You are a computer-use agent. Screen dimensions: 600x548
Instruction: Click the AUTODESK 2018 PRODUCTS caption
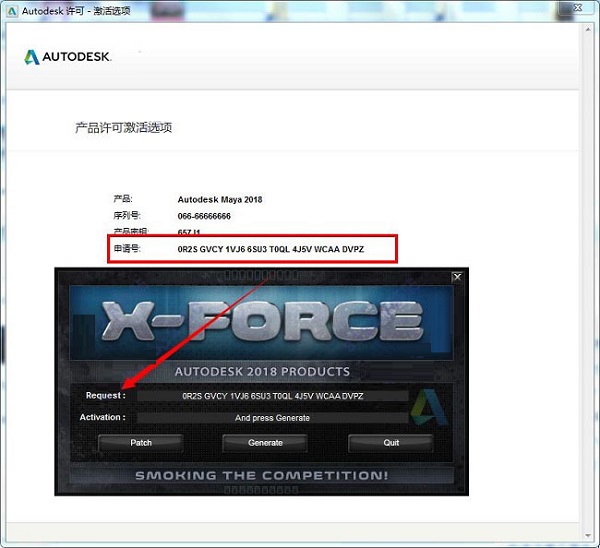click(262, 372)
